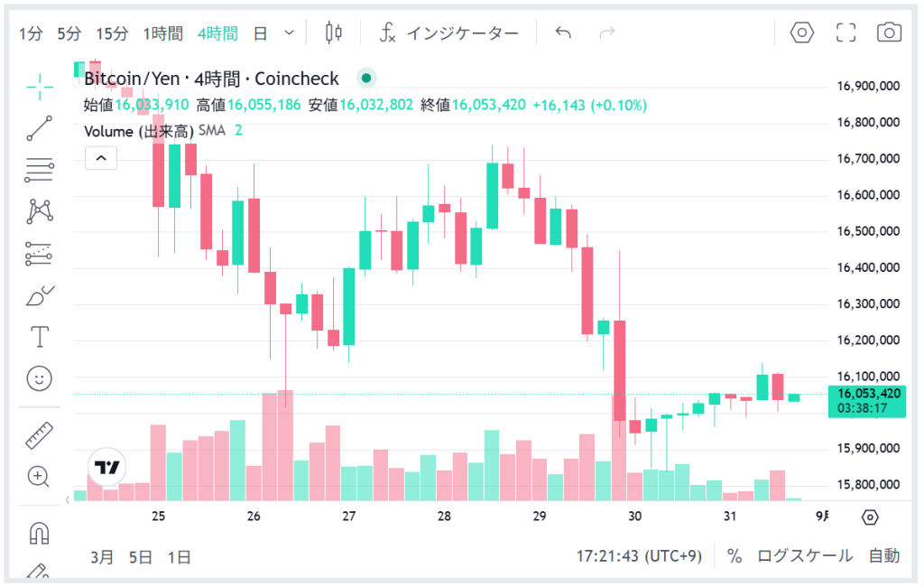Toggle the magnet snap mode
The height and width of the screenshot is (587, 924).
(40, 533)
